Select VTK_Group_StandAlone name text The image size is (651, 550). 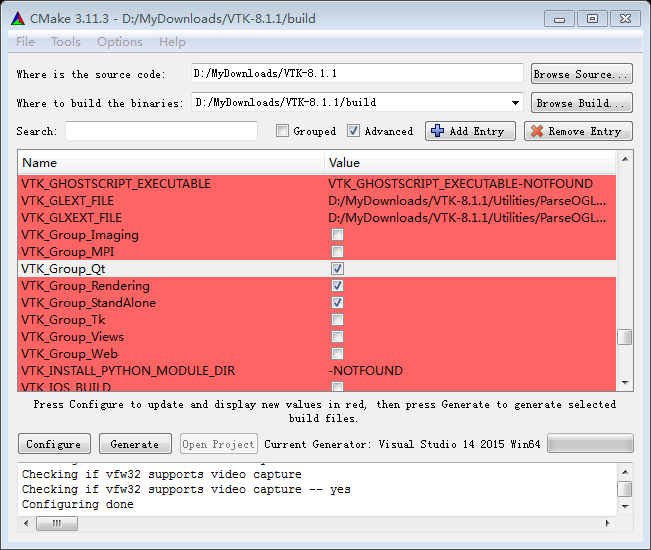click(x=88, y=303)
